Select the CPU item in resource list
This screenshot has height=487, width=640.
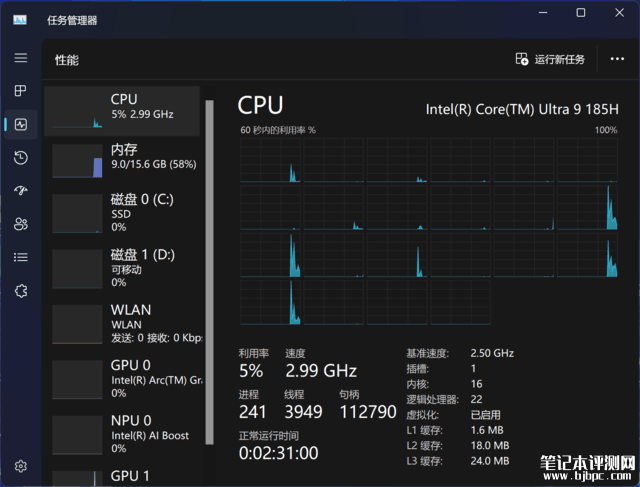(122, 111)
